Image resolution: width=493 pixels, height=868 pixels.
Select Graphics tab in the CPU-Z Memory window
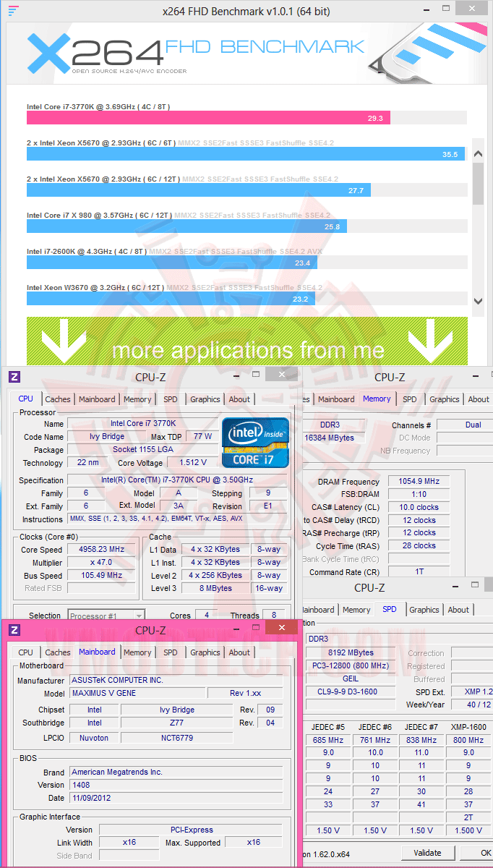click(x=445, y=399)
